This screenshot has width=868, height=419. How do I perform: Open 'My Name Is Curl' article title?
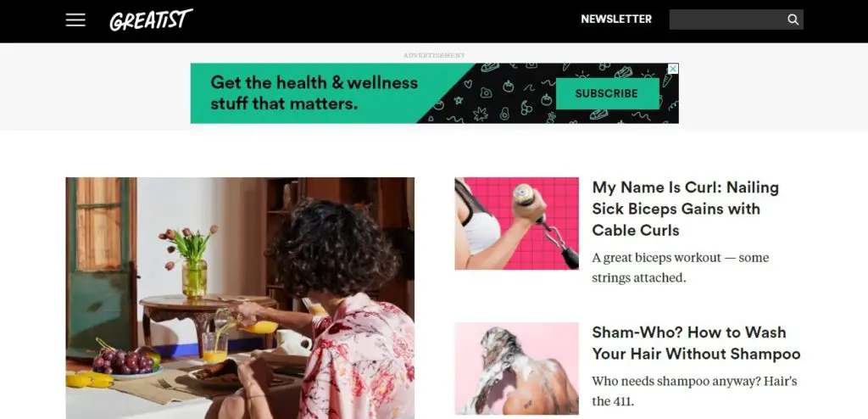[x=685, y=209]
